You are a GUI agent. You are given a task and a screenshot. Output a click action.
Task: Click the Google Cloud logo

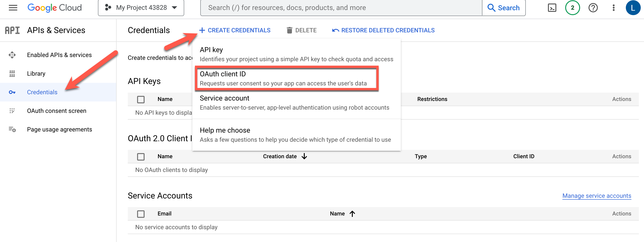(55, 8)
